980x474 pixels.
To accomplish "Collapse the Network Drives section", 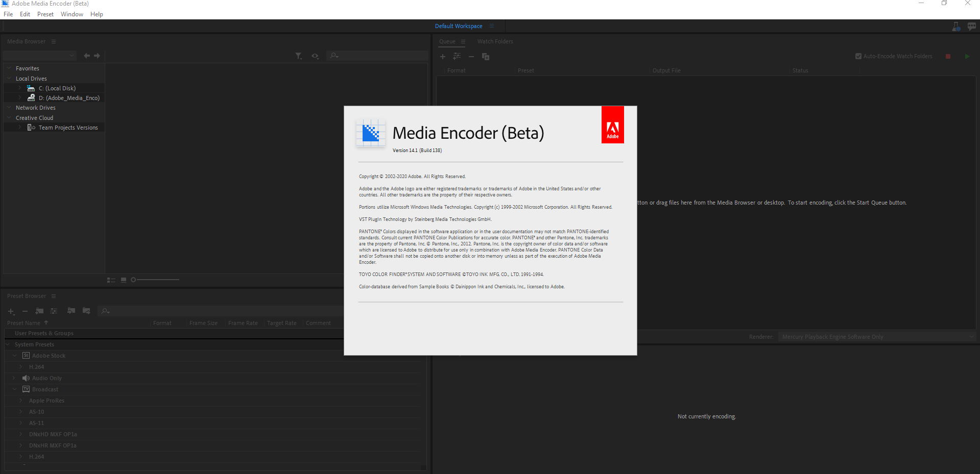I will 9,108.
